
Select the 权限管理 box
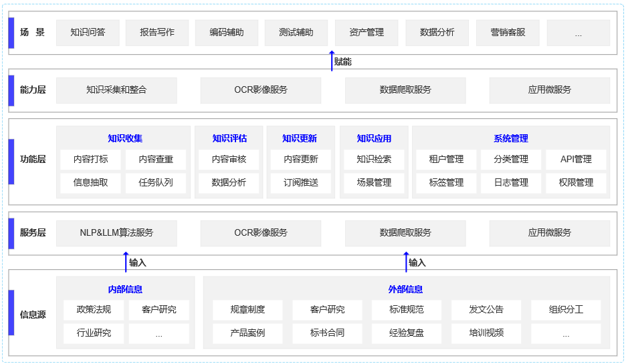pyautogui.click(x=576, y=182)
